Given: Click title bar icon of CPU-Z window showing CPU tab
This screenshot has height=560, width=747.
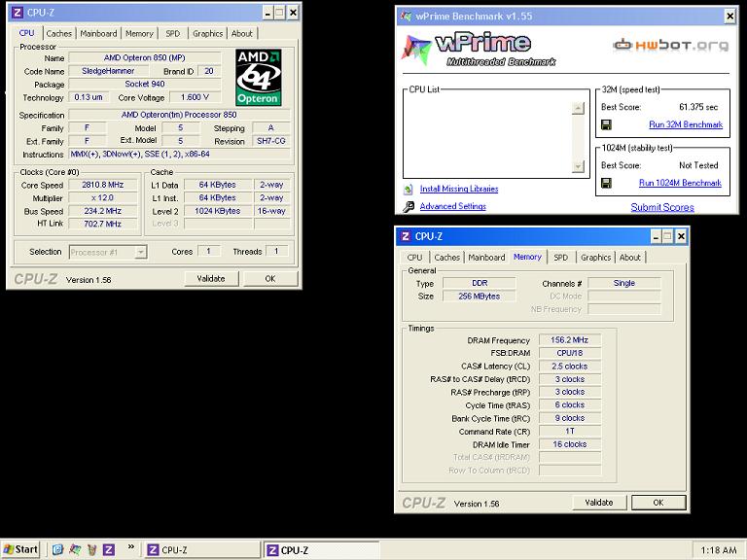Looking at the screenshot, I should (18, 13).
